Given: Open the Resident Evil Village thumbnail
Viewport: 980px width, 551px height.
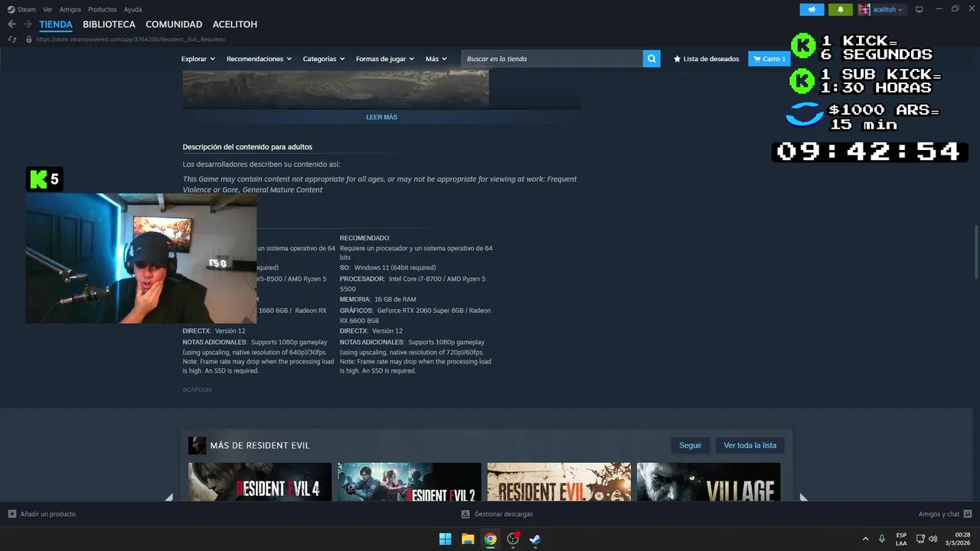Looking at the screenshot, I should coord(708,482).
